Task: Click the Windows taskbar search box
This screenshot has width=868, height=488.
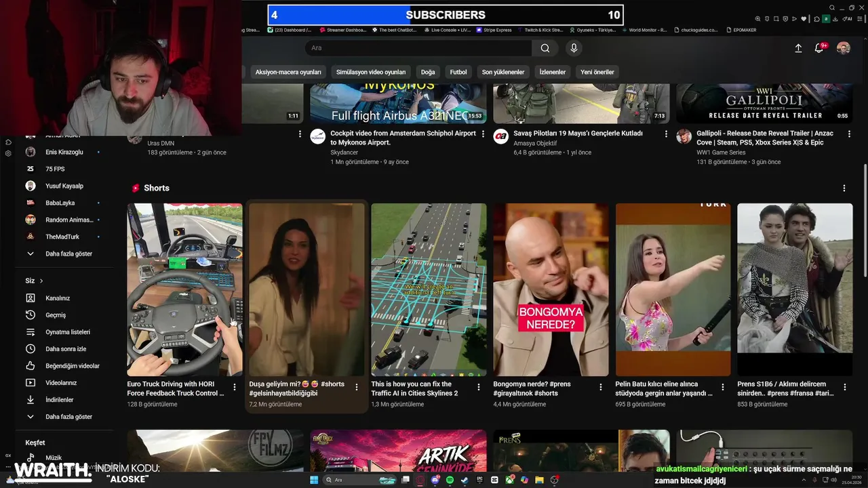Action: pyautogui.click(x=359, y=480)
